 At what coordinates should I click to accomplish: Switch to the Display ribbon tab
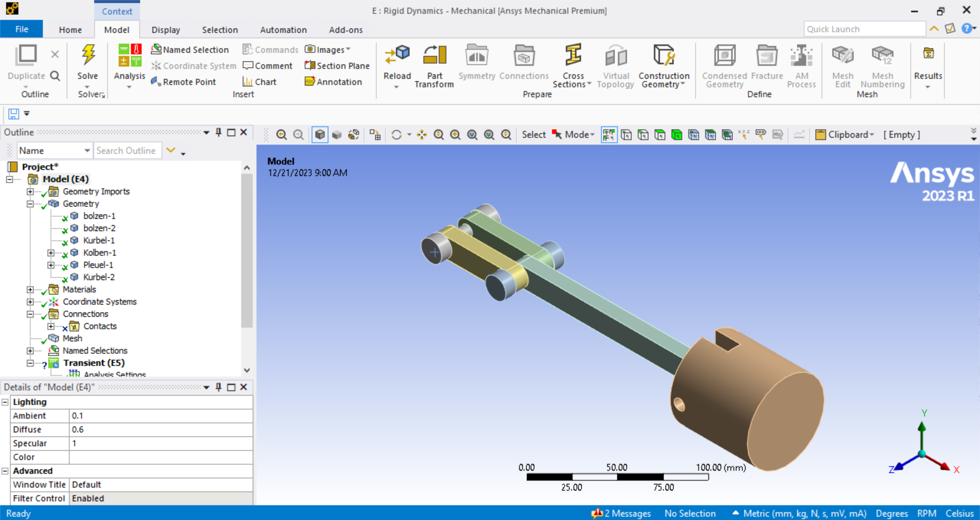(x=166, y=30)
